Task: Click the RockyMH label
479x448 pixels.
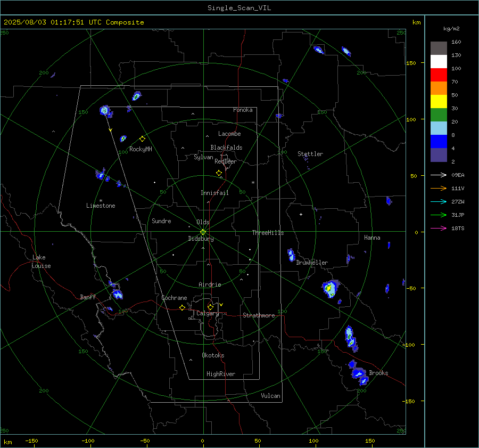Action: pos(141,149)
